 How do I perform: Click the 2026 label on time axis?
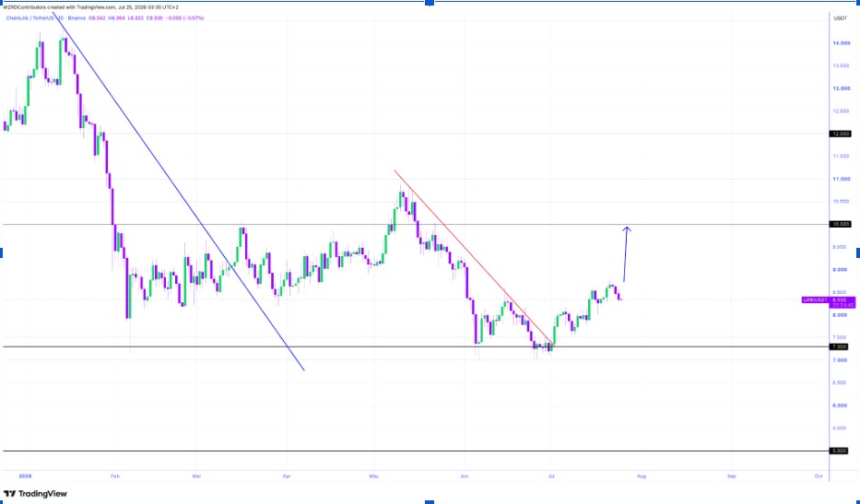coord(25,476)
